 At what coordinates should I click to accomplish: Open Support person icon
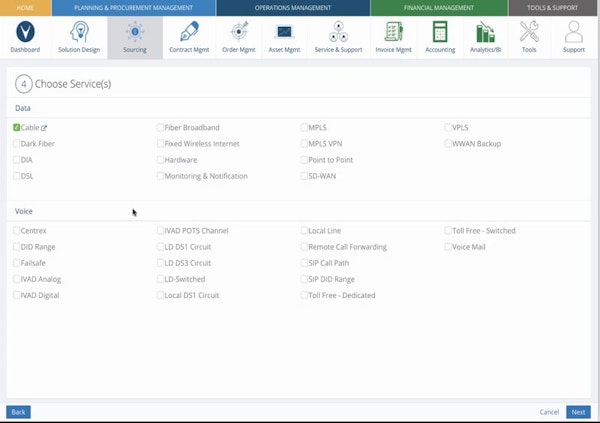pyautogui.click(x=574, y=32)
